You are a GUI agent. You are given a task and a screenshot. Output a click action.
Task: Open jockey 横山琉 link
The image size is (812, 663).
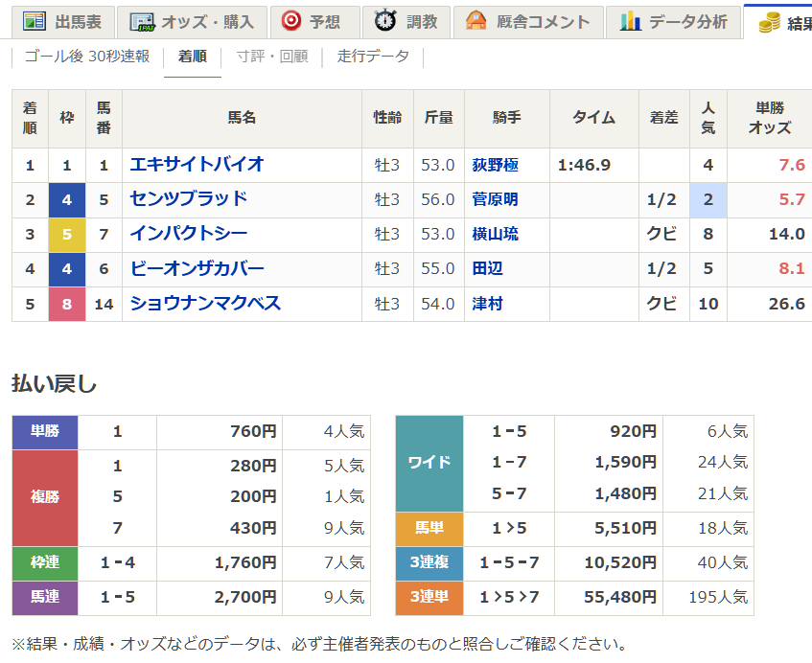(495, 234)
